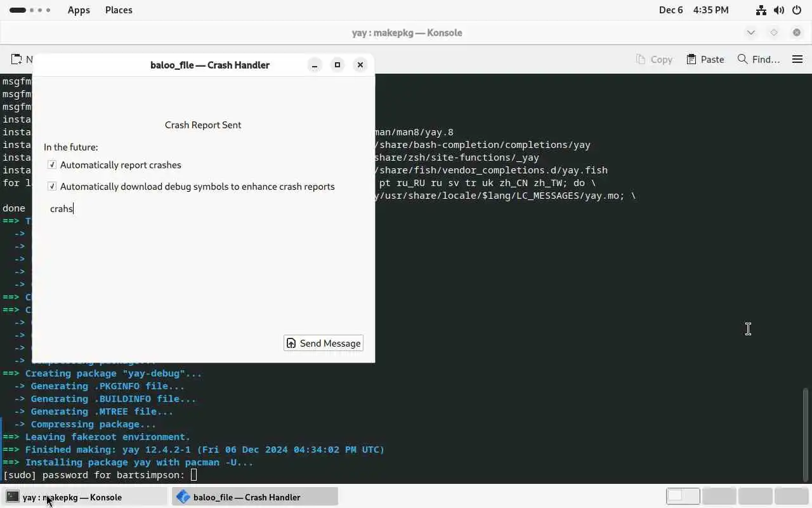Screen dimensions: 812x508
Task: Click the Konsole title bar dropdown chevron
Action: point(751,32)
